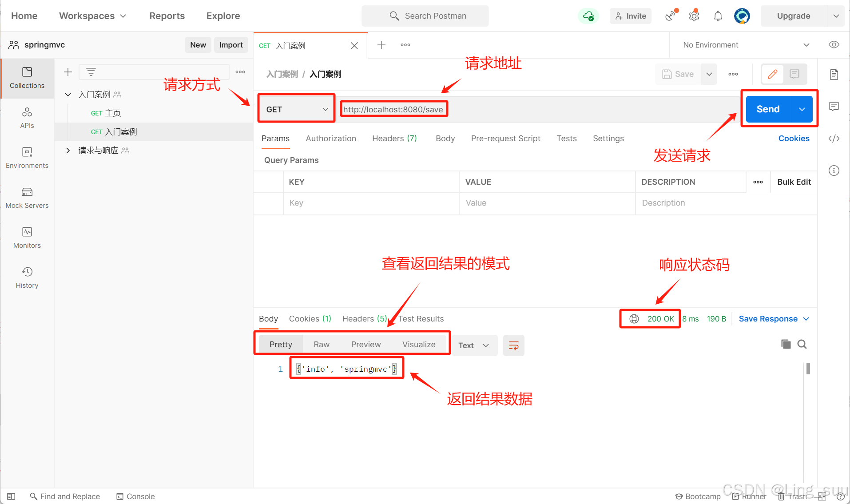Open collections panel three-dot options

(240, 72)
